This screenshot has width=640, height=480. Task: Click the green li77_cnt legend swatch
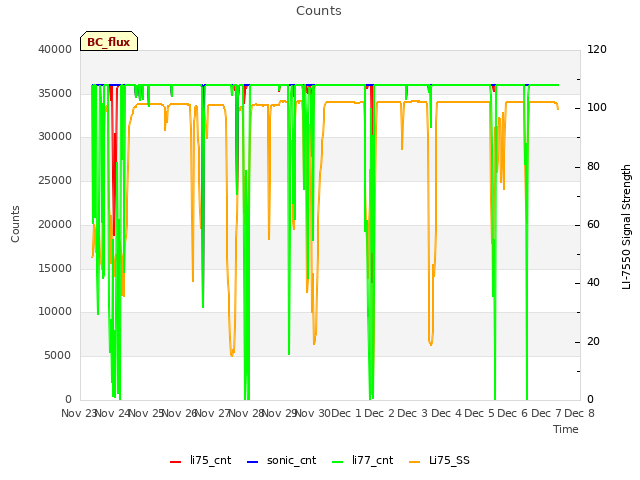[338, 462]
